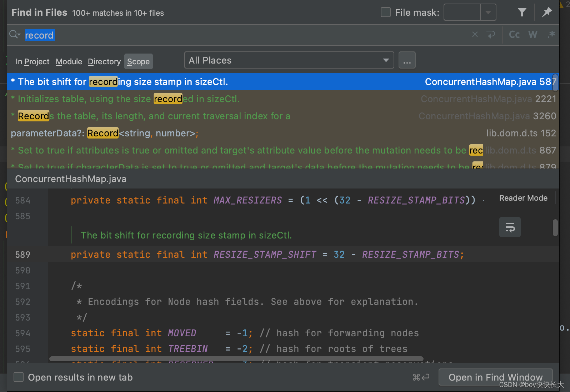Click the results list scrollbar thumb
Screen dimensions: 570x392
pyautogui.click(x=555, y=83)
